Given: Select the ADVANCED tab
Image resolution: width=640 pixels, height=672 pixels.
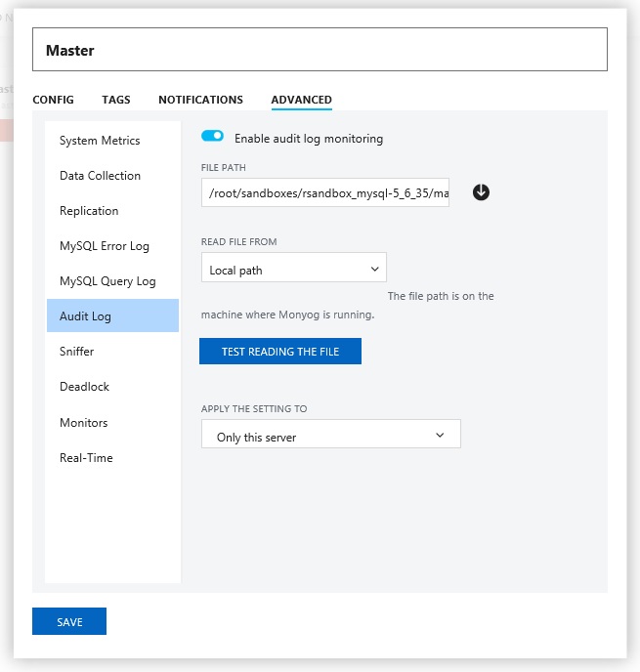Looking at the screenshot, I should tap(301, 100).
